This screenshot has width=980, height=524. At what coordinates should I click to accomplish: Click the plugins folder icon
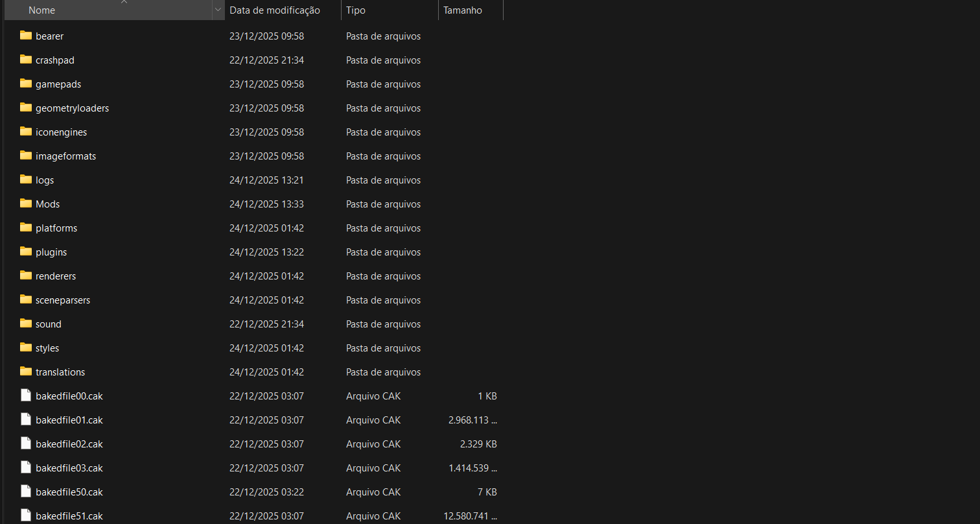coord(26,252)
